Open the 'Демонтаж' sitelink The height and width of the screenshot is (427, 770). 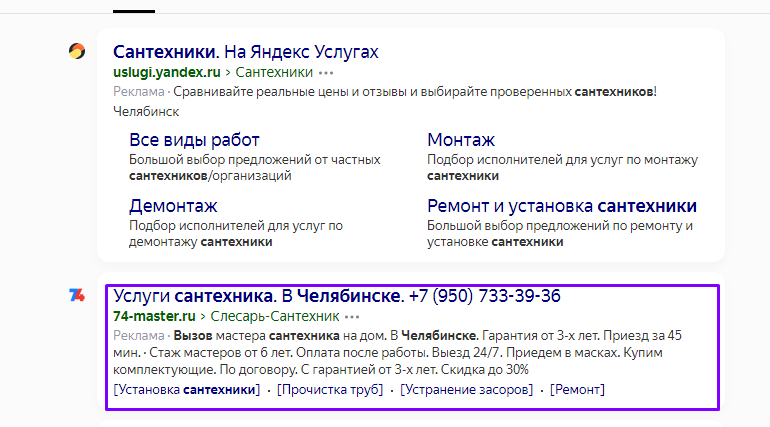pos(173,206)
